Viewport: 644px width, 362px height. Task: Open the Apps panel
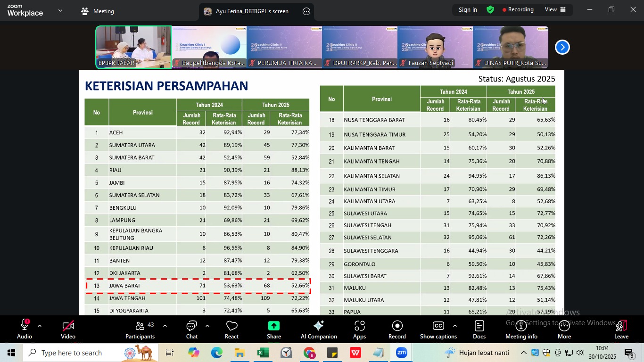[x=359, y=329]
